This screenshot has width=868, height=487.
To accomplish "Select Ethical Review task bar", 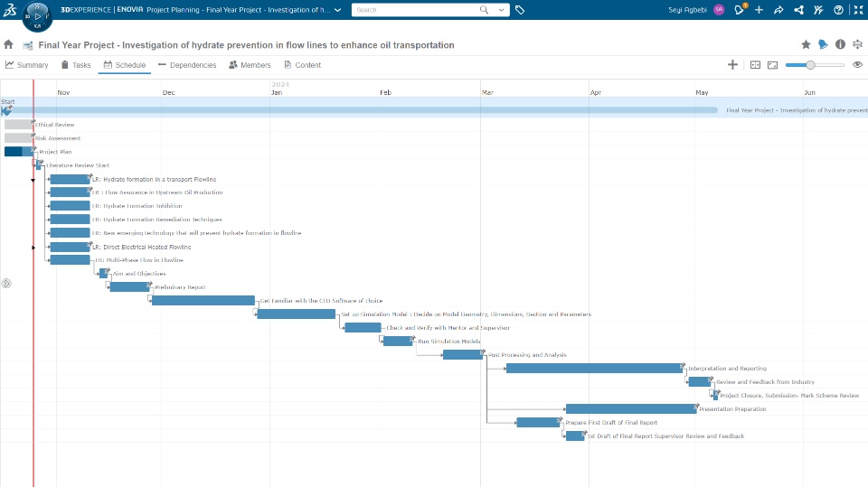I will 18,125.
